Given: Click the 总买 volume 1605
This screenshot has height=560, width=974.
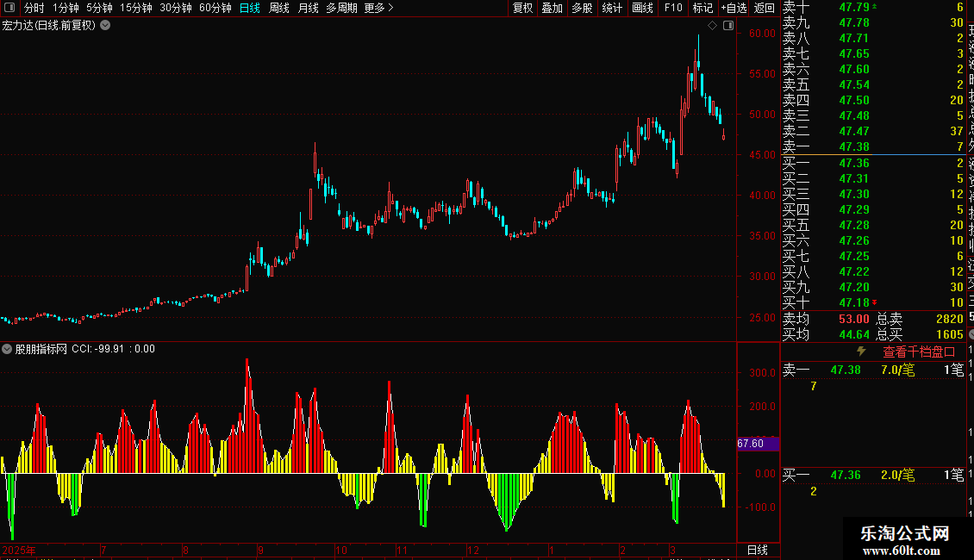Looking at the screenshot, I should point(950,334).
